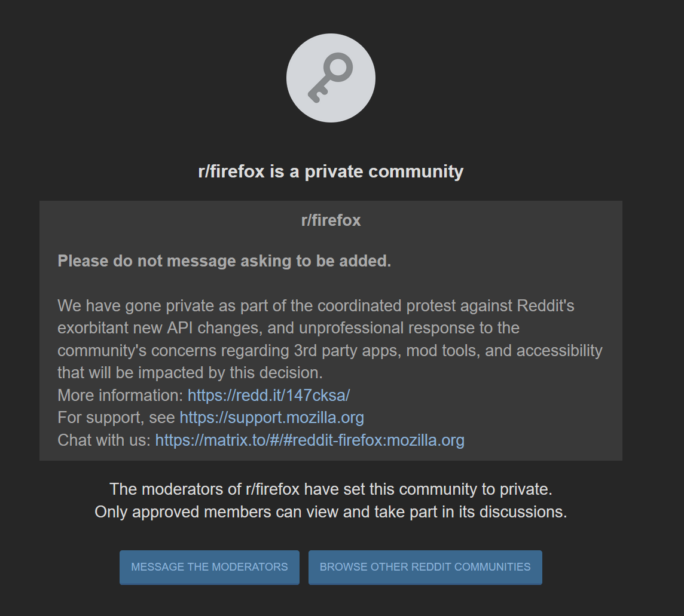
Task: Follow the matrix.to reddit-firefox chat link
Action: [310, 440]
